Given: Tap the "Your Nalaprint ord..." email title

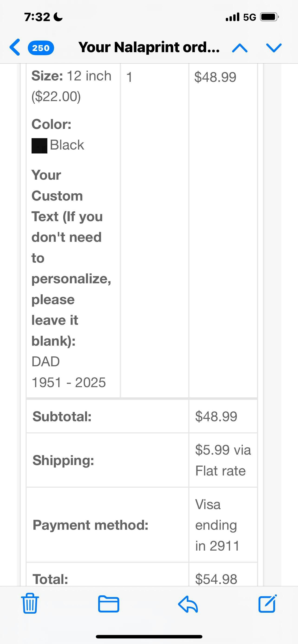Looking at the screenshot, I should 149,47.
